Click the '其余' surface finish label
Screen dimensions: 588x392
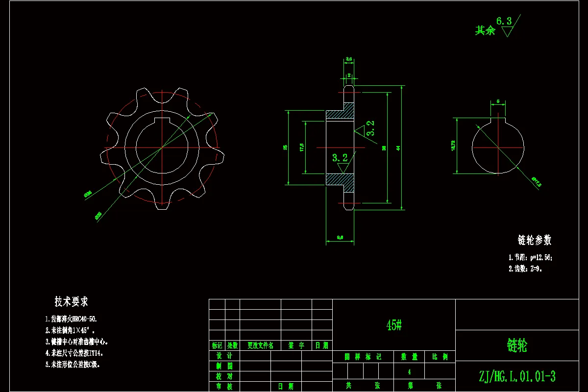(x=485, y=31)
